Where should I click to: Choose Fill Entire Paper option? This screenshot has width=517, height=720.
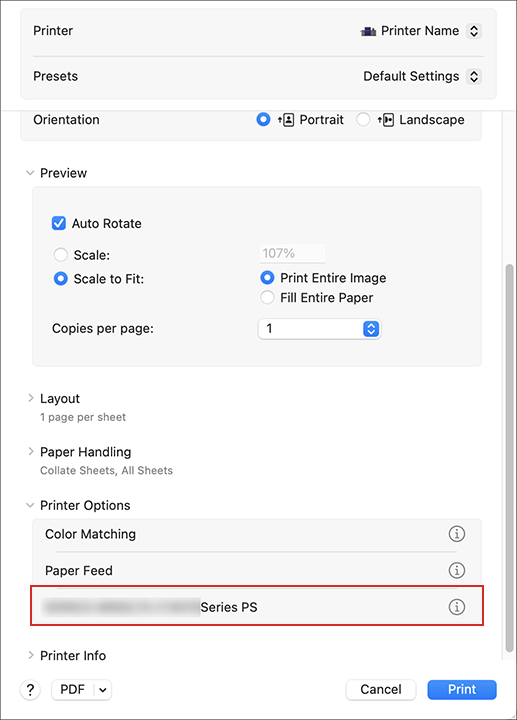pos(267,298)
